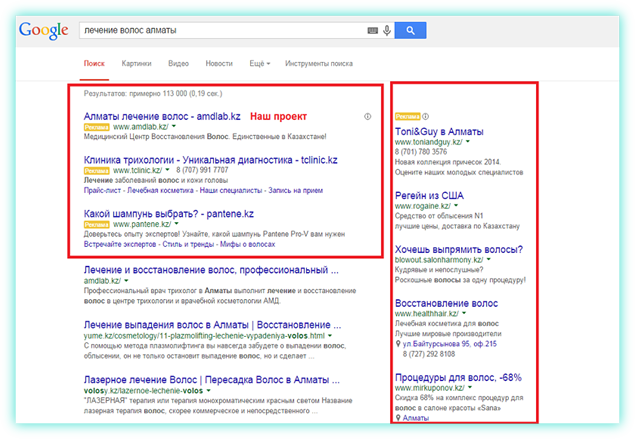Click phone number 8 (727) 292 8108
The height and width of the screenshot is (439, 635).
(429, 354)
